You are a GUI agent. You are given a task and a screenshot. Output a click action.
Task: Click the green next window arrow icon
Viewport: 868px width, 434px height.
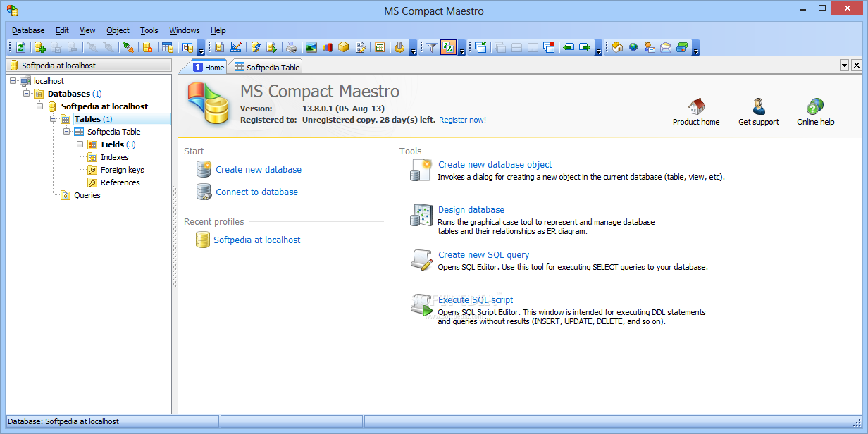(585, 47)
